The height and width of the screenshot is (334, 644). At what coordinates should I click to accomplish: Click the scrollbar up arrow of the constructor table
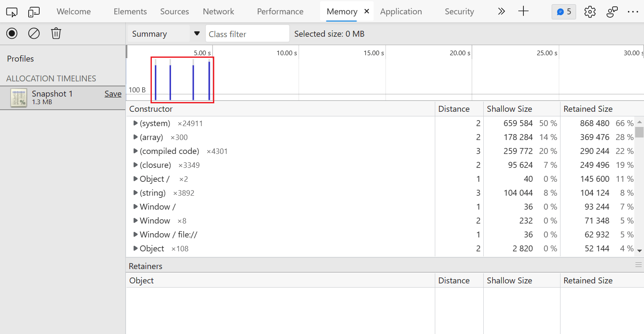coord(640,121)
